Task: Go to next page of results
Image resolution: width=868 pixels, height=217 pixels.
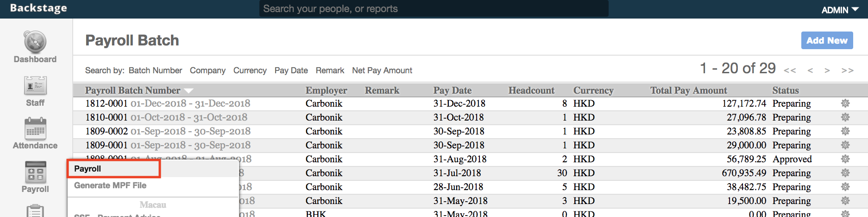Action: coord(827,70)
